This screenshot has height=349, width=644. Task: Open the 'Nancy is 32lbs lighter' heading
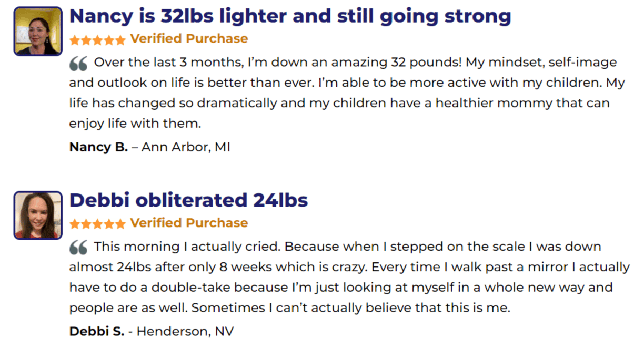point(290,16)
